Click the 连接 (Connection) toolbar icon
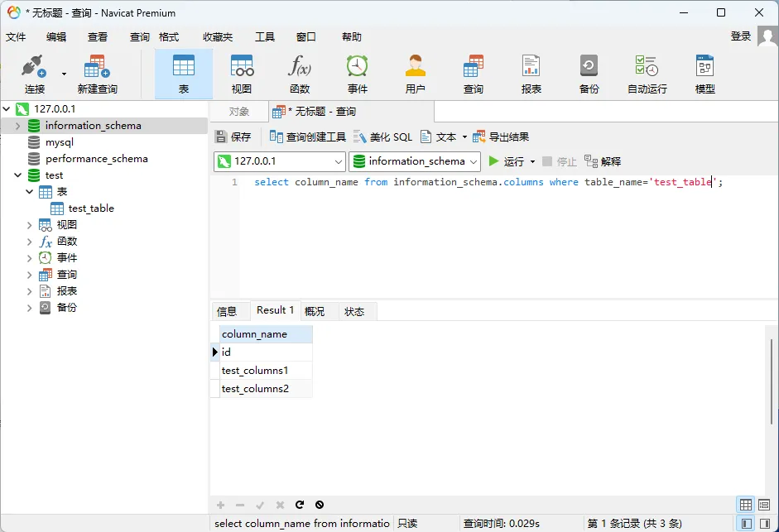779x532 pixels. [34, 74]
